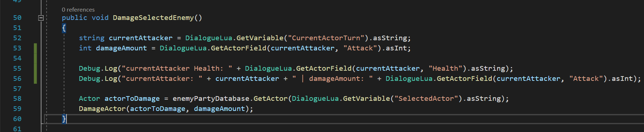Click enemyPartyDatabase identifier on line 58

[x=211, y=99]
